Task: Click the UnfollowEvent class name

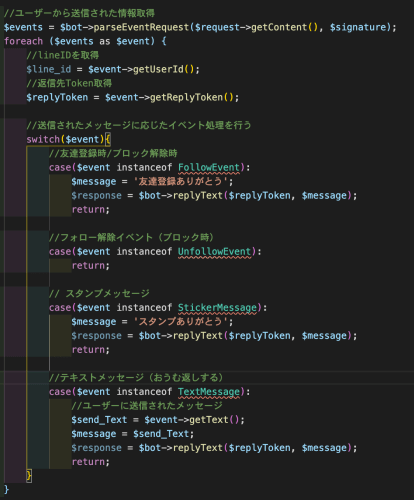Action: tap(214, 251)
